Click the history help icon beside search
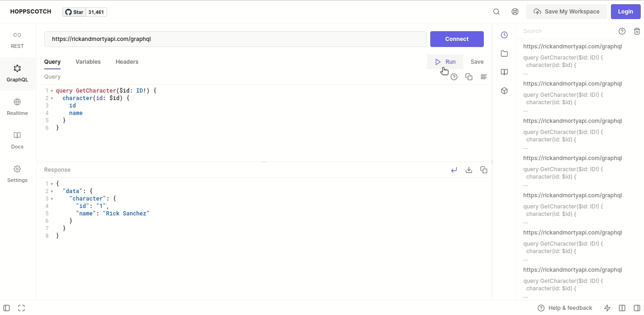Viewport: 644px width, 315px height. (x=622, y=31)
